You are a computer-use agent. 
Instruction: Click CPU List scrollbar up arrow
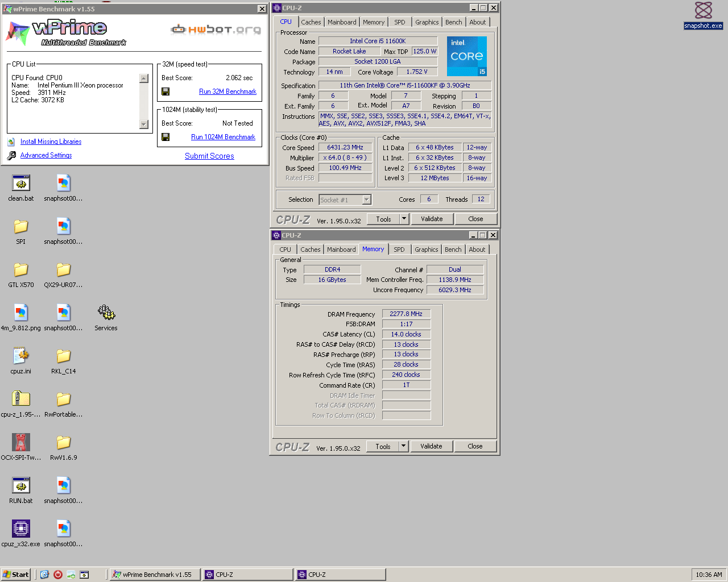tap(144, 78)
